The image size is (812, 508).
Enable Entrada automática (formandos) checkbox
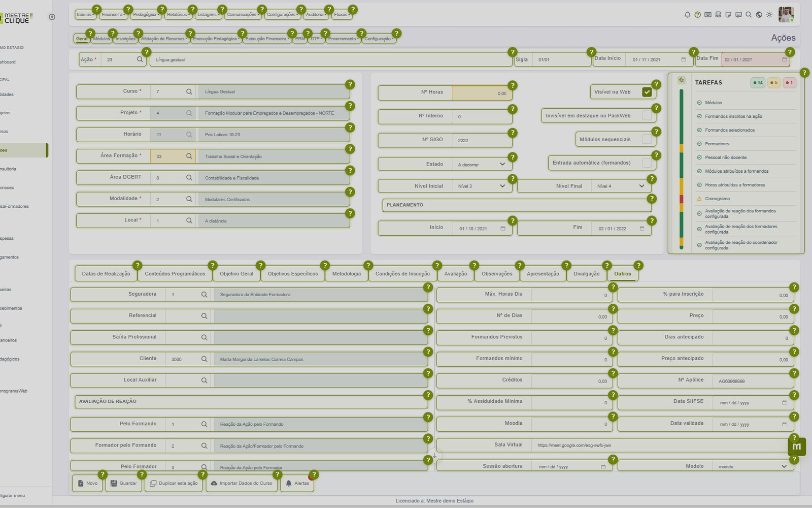[x=647, y=163]
